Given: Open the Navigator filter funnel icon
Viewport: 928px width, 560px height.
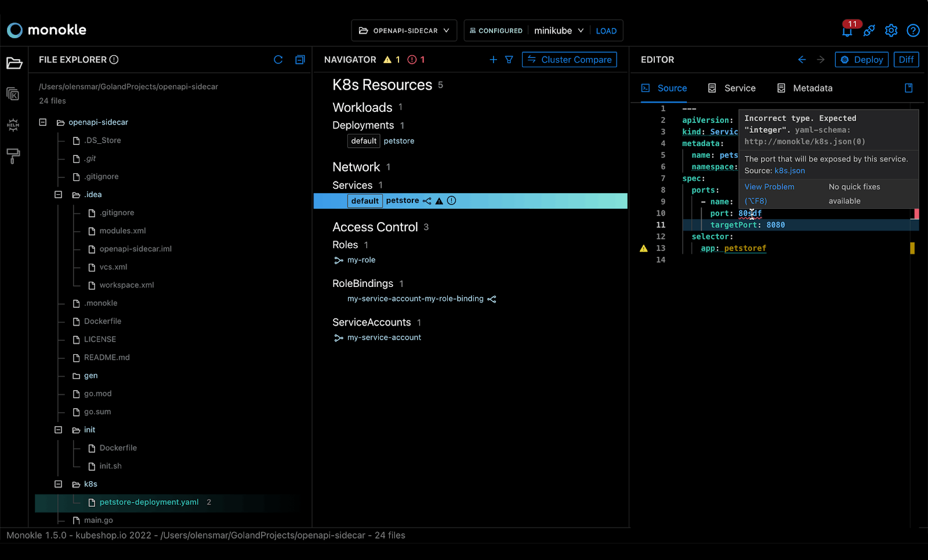Looking at the screenshot, I should (509, 60).
